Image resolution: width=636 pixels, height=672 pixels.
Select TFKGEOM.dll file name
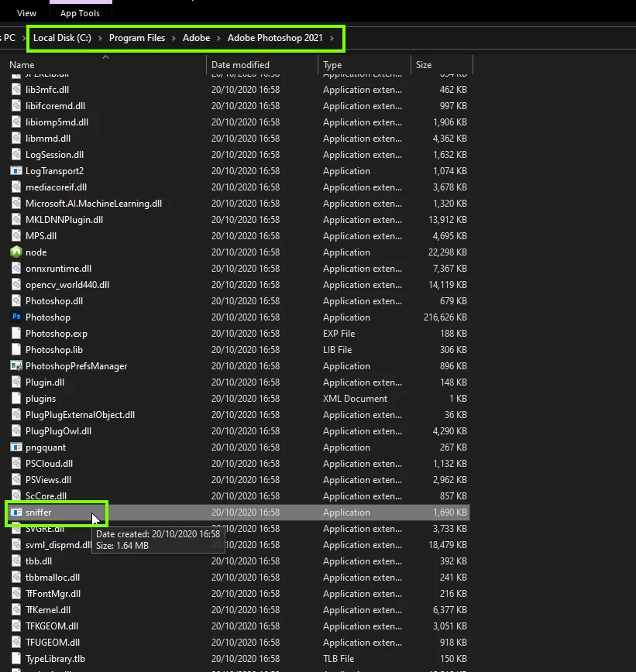click(x=52, y=626)
